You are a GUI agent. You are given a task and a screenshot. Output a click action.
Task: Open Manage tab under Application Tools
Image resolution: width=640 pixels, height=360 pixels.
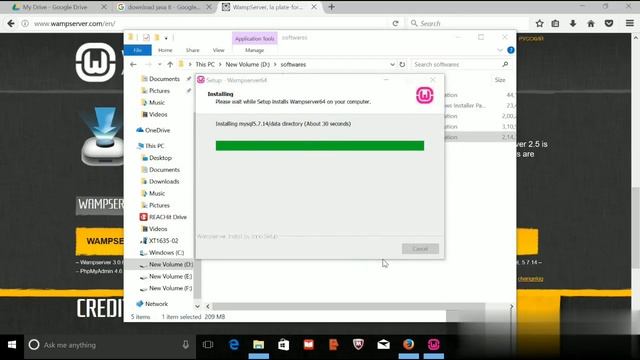pyautogui.click(x=254, y=50)
